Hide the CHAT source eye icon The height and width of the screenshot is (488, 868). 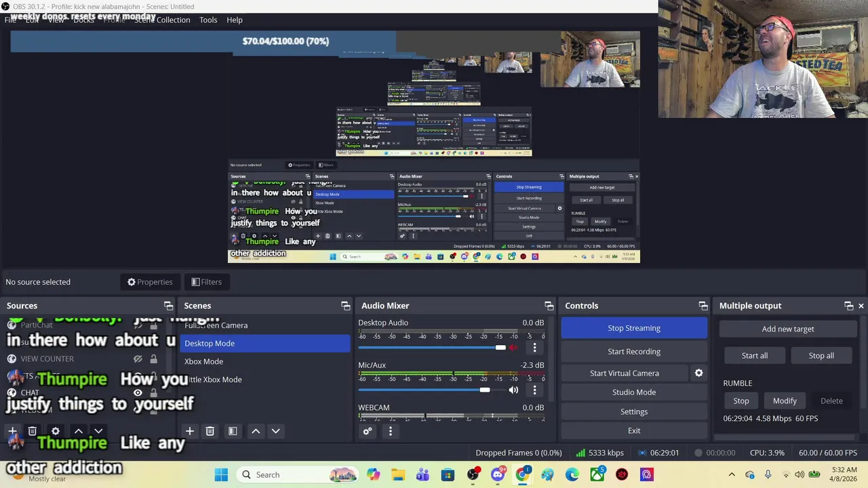point(138,392)
